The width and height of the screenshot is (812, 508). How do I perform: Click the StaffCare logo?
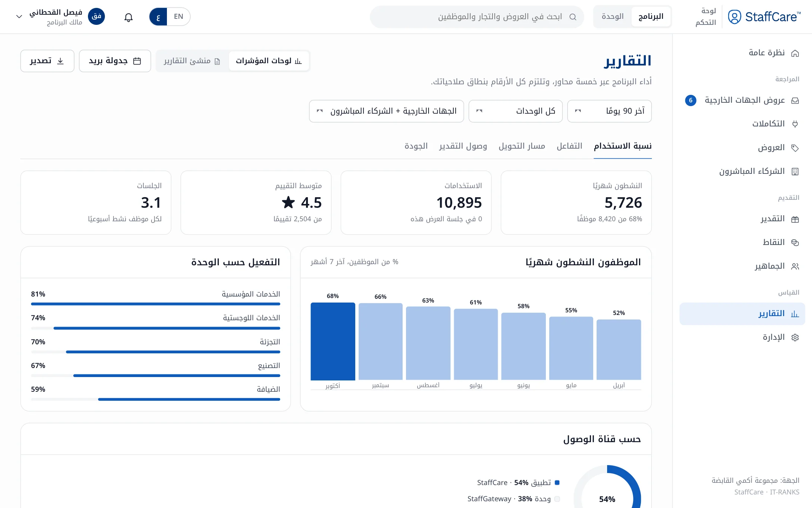(764, 17)
